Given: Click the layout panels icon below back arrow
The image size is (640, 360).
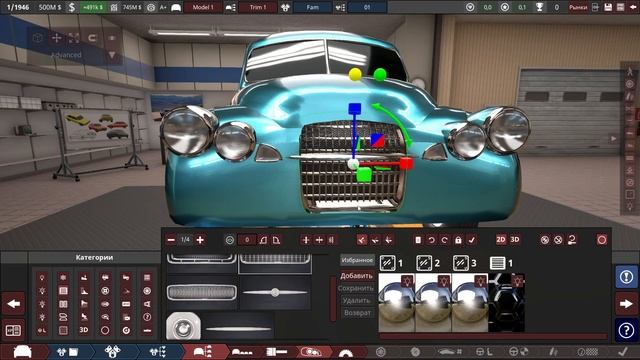Looking at the screenshot, I should click(13, 330).
